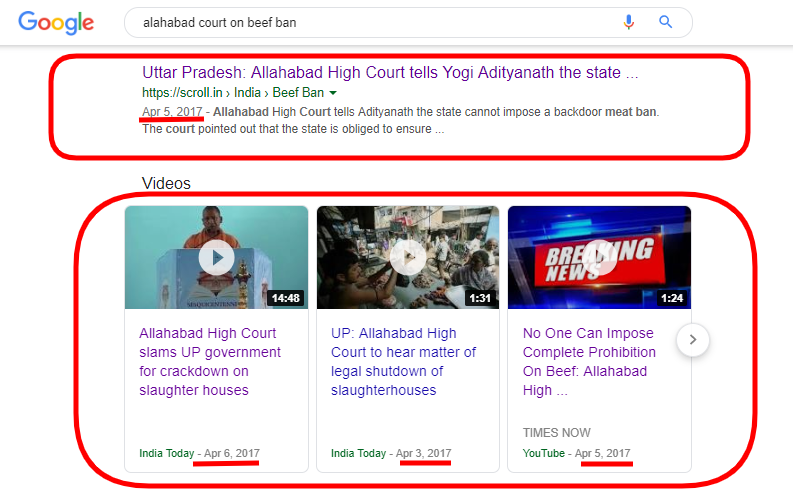Image resolution: width=793 pixels, height=504 pixels.
Task: Click 'India Today - Apr 6, 2017' source text
Action: click(199, 453)
